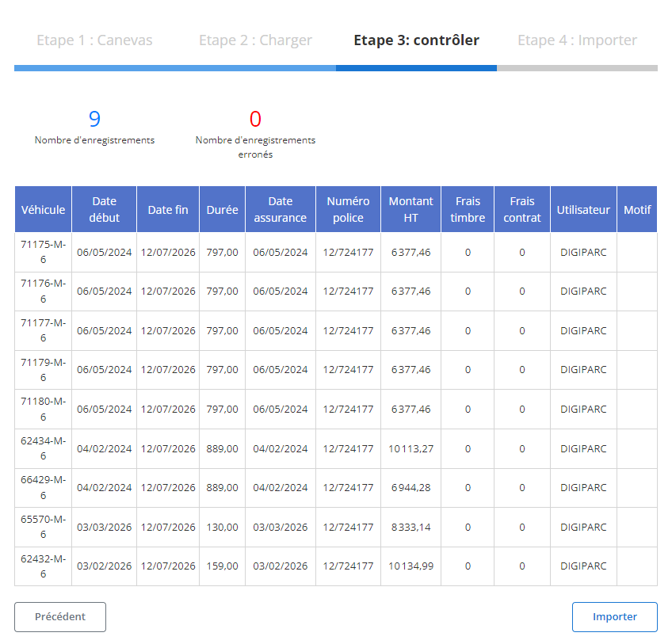
Task: Open Etape 4 : Importer step
Action: coord(577,40)
